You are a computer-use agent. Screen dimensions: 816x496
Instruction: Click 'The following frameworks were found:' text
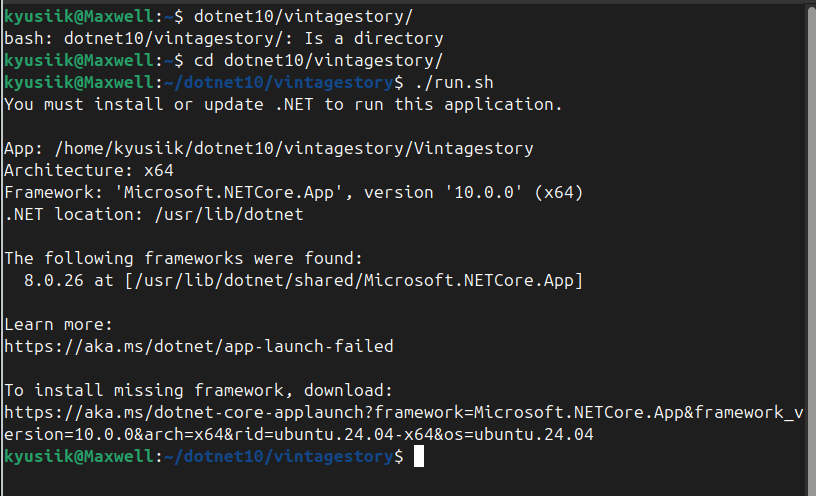click(183, 259)
